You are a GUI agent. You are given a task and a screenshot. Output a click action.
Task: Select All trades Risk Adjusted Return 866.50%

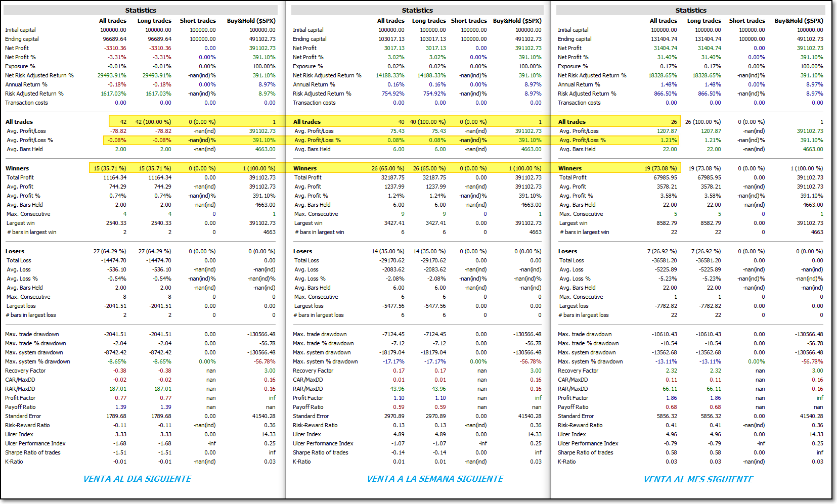tap(666, 94)
